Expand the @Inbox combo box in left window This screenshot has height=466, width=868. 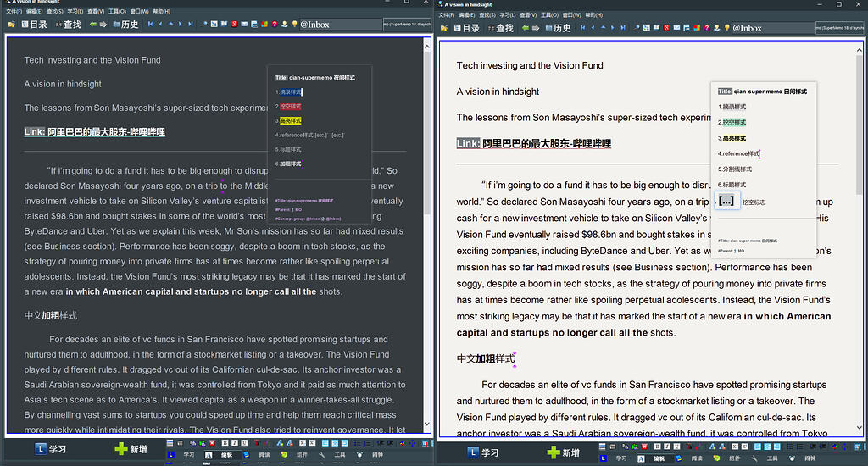tap(339, 25)
